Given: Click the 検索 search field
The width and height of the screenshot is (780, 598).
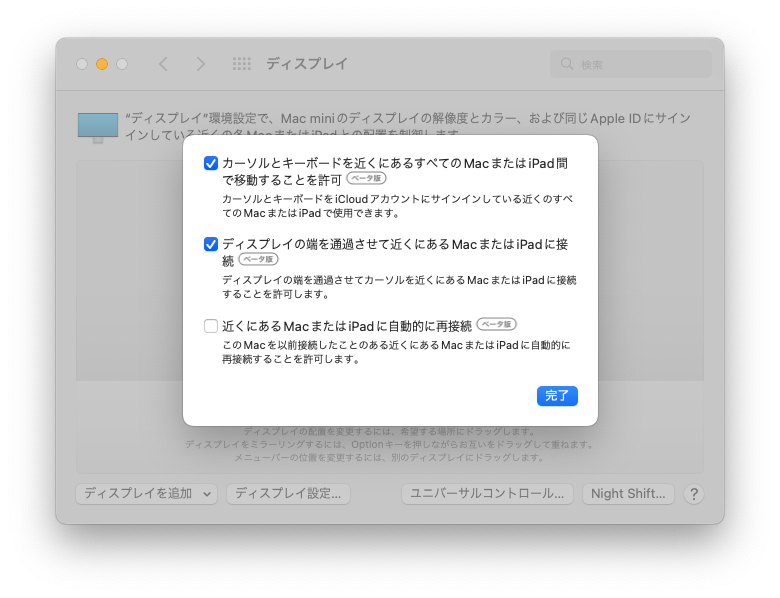Looking at the screenshot, I should 631,64.
